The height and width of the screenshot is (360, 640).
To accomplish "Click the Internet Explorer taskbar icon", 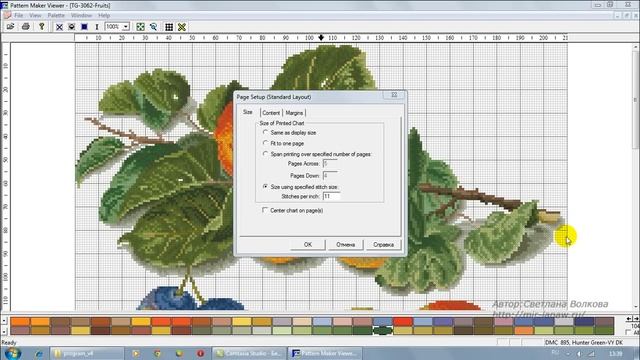I will [39, 353].
